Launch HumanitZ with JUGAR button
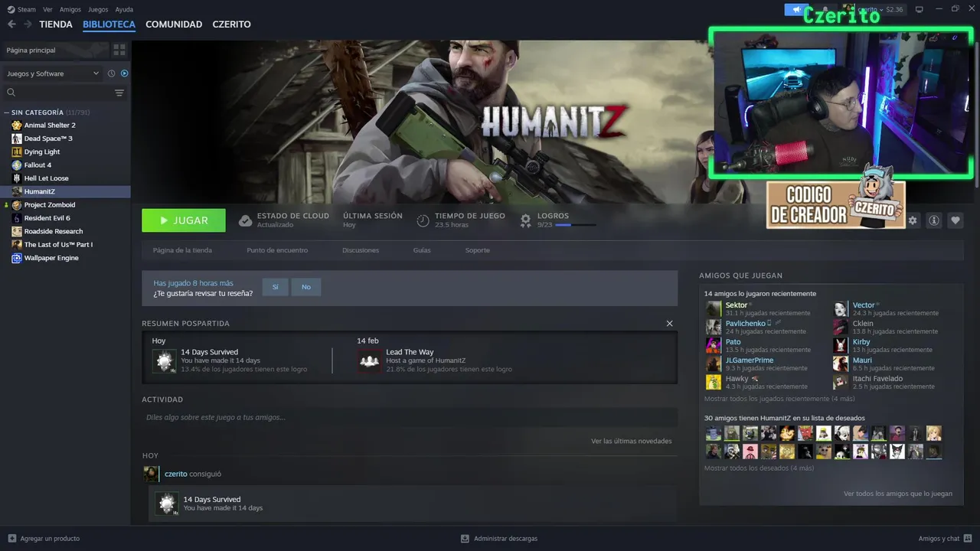Viewport: 980px width, 551px height. tap(184, 220)
